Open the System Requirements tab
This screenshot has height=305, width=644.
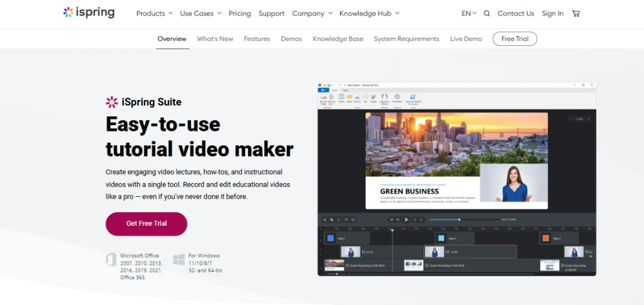[406, 39]
